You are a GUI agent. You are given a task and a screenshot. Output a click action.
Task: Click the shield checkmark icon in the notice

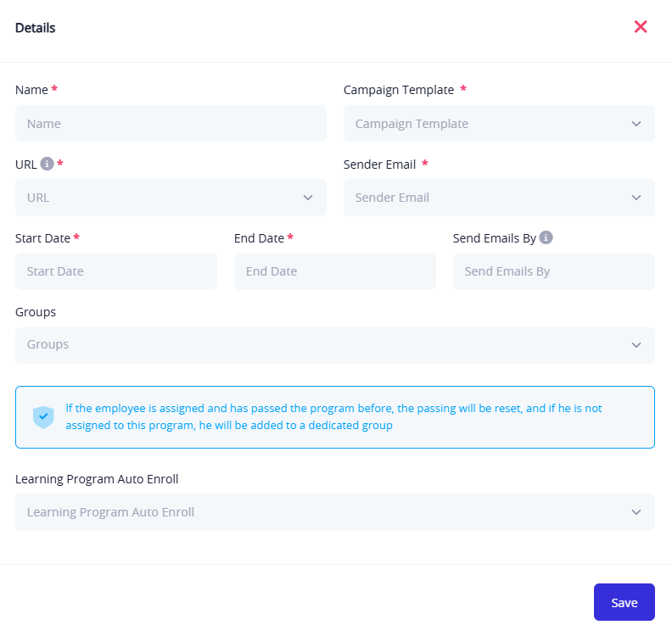point(43,417)
